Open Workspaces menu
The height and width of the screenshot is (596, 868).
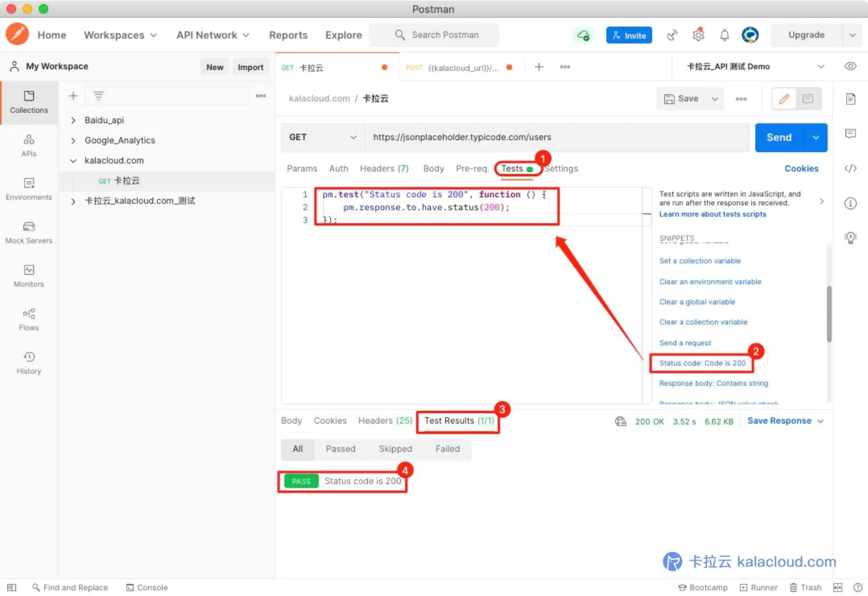click(x=120, y=35)
